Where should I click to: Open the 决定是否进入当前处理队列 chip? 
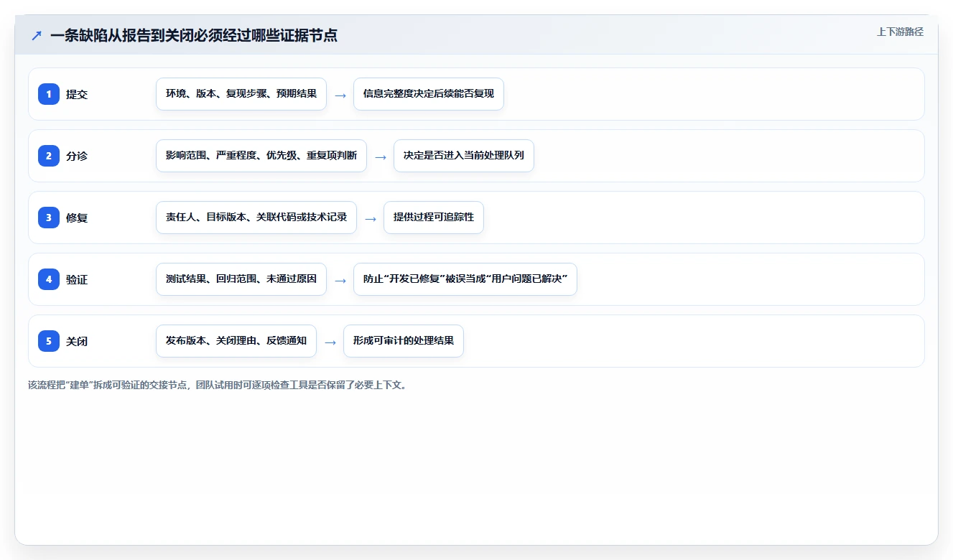pos(464,156)
